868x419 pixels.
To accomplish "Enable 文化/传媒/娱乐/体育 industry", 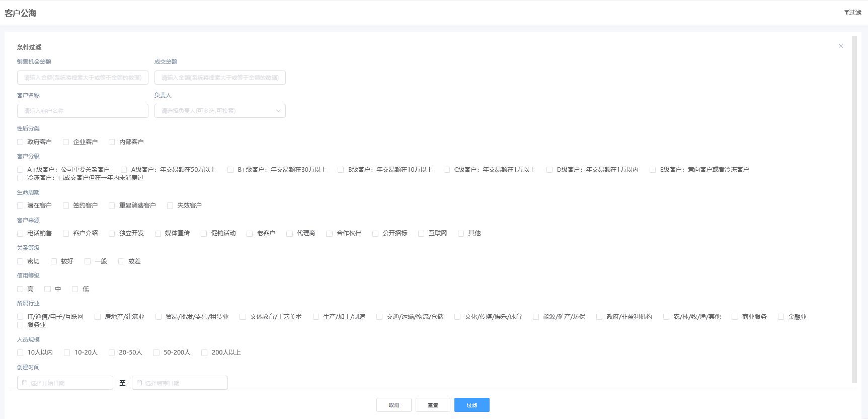I will tap(457, 317).
